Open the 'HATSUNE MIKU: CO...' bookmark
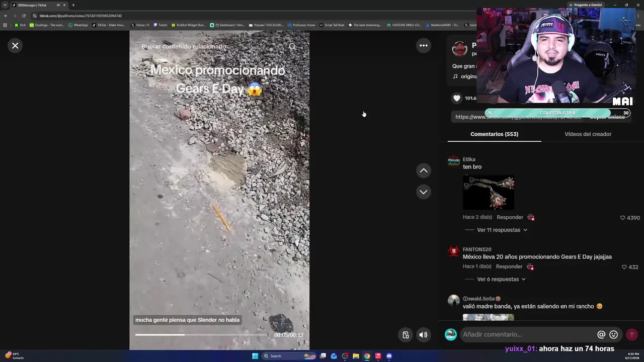Screen dimensions: 644x362 coord(404,25)
